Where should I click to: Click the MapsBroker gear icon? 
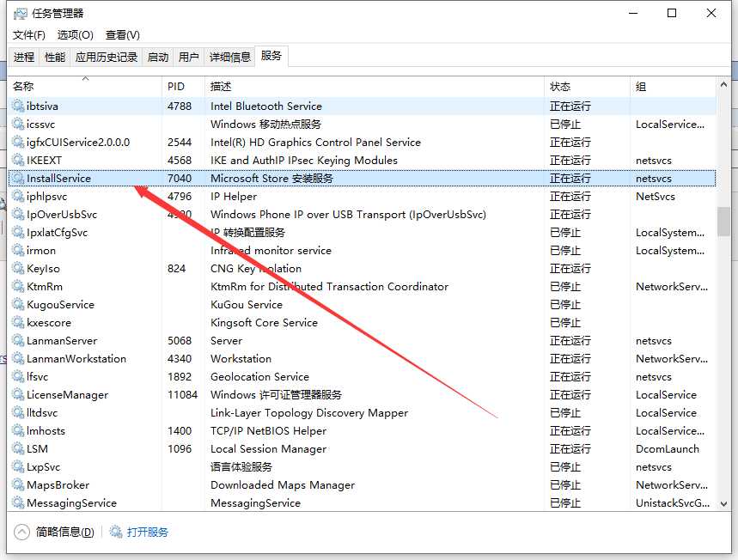pos(18,484)
